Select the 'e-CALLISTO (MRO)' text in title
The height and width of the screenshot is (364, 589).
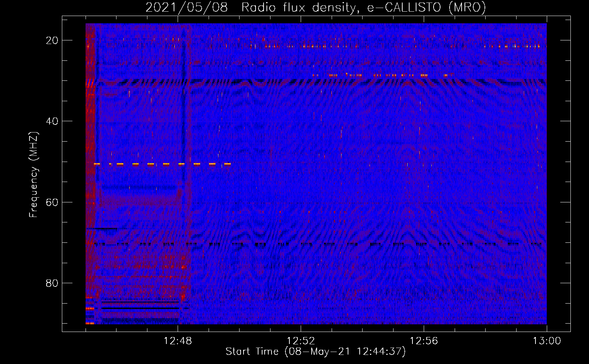coord(426,8)
